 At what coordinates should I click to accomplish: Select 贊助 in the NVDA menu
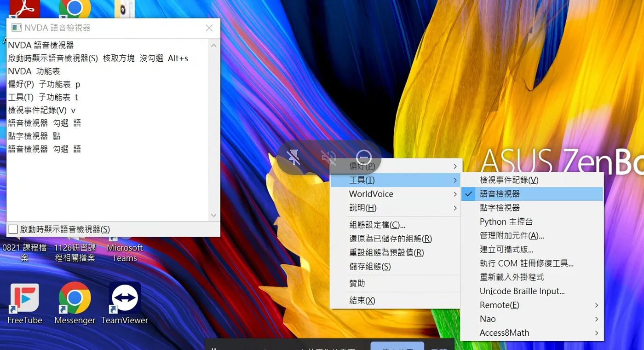[x=396, y=283]
